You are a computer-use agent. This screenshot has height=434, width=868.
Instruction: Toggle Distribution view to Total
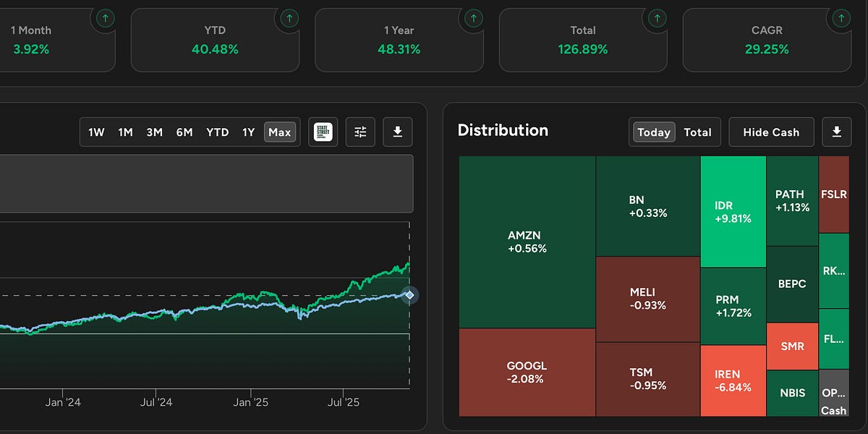click(697, 132)
